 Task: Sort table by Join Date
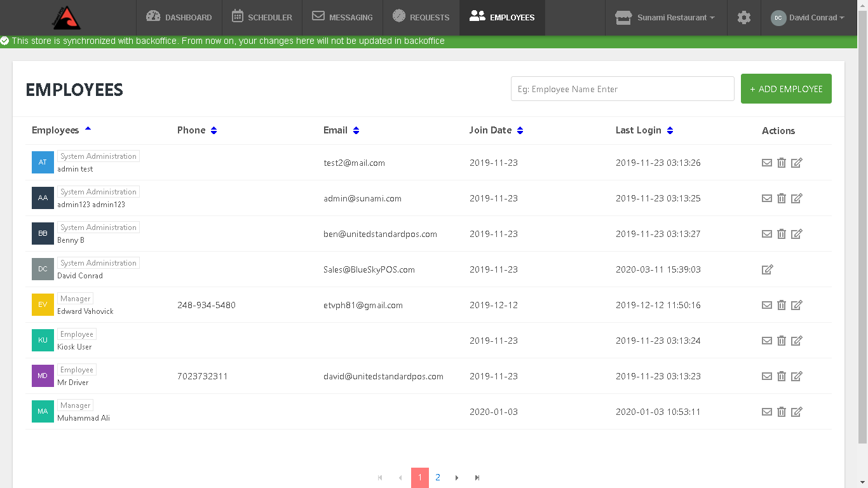(520, 130)
